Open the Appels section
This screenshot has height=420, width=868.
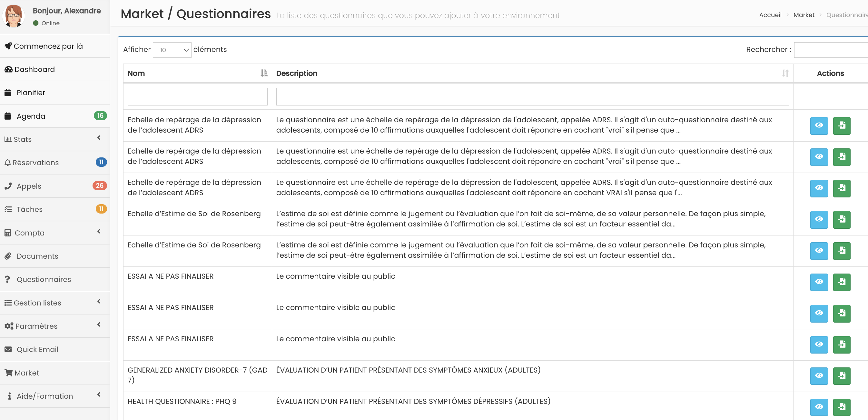point(55,186)
